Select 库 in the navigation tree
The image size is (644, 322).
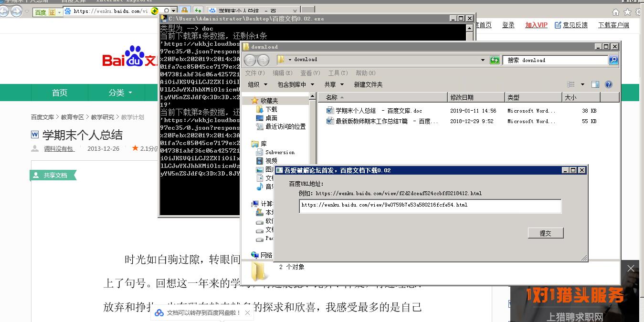(x=264, y=144)
